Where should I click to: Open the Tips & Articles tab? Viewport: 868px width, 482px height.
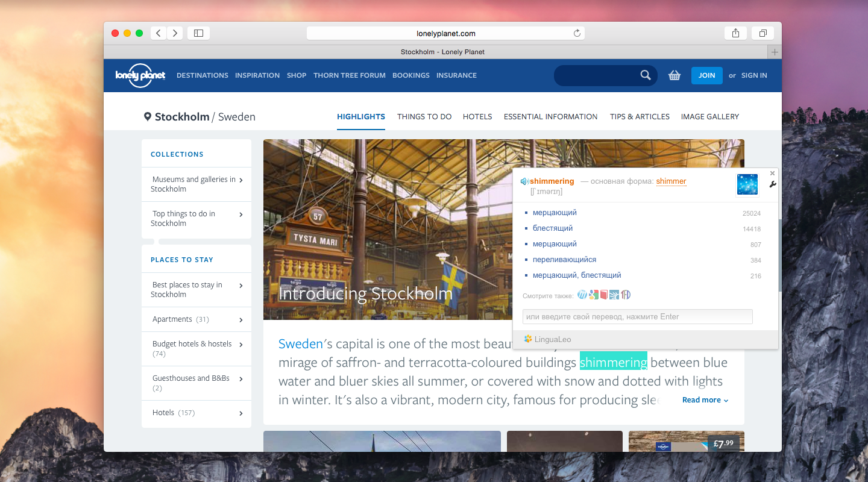click(640, 117)
